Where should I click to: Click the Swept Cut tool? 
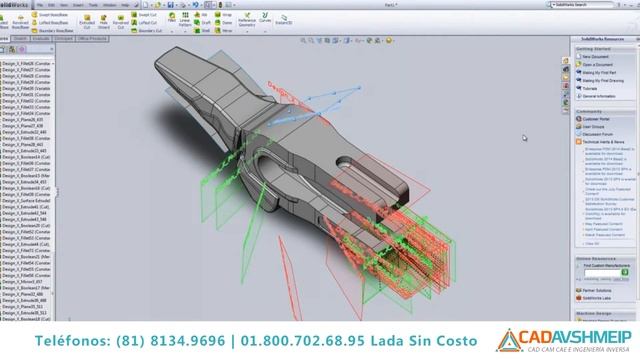click(x=144, y=15)
